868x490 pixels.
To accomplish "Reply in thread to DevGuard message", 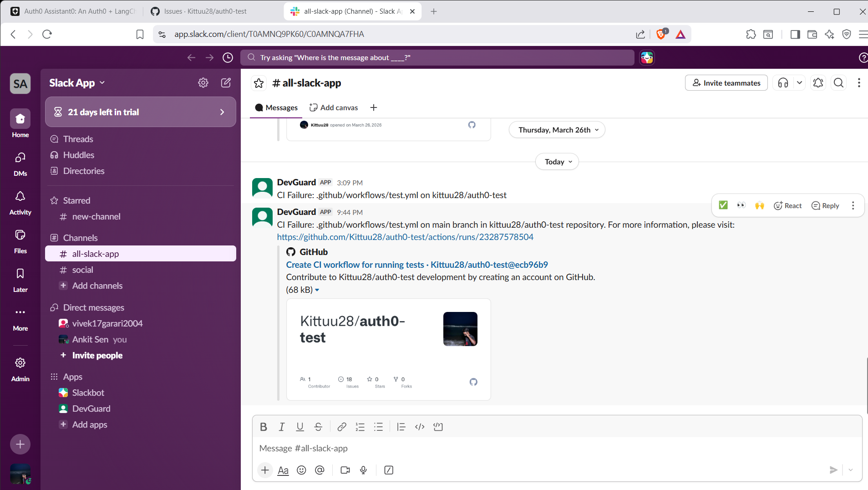I will coord(825,205).
